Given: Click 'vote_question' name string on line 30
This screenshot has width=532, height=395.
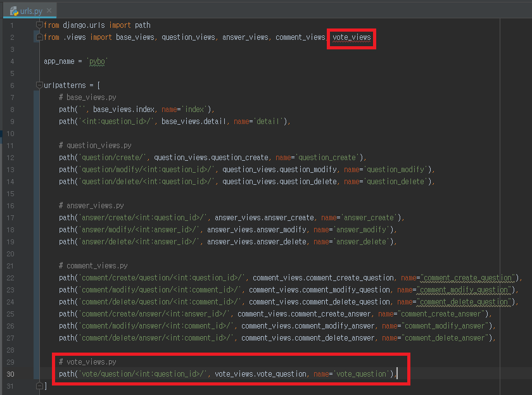Looking at the screenshot, I should (361, 374).
